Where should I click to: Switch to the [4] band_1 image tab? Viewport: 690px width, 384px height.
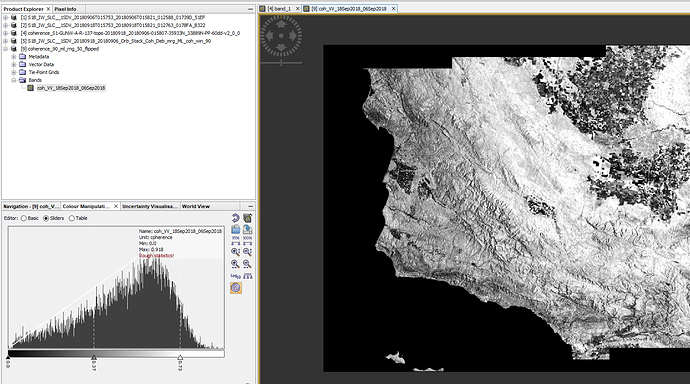[x=279, y=9]
